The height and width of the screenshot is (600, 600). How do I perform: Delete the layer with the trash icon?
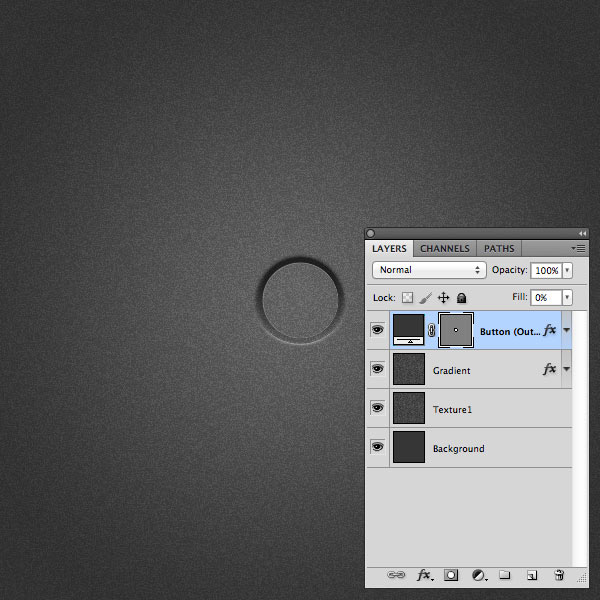pos(559,575)
